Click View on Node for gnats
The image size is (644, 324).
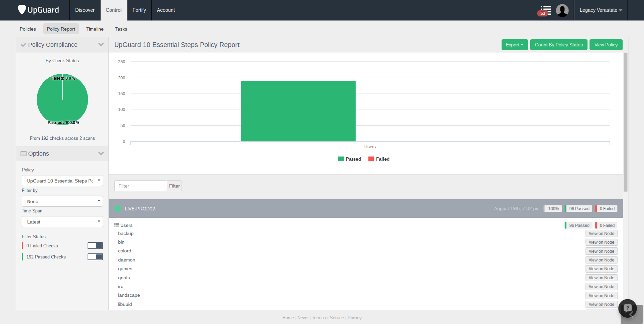tap(601, 278)
